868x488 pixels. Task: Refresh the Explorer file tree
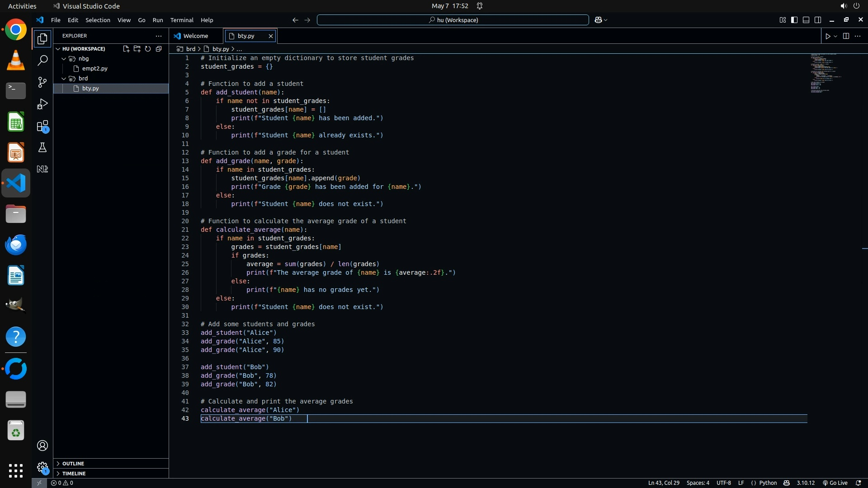[x=148, y=49]
